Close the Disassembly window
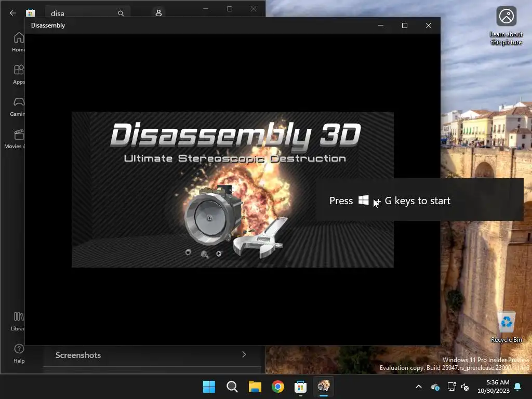Image resolution: width=532 pixels, height=399 pixels. (429, 25)
